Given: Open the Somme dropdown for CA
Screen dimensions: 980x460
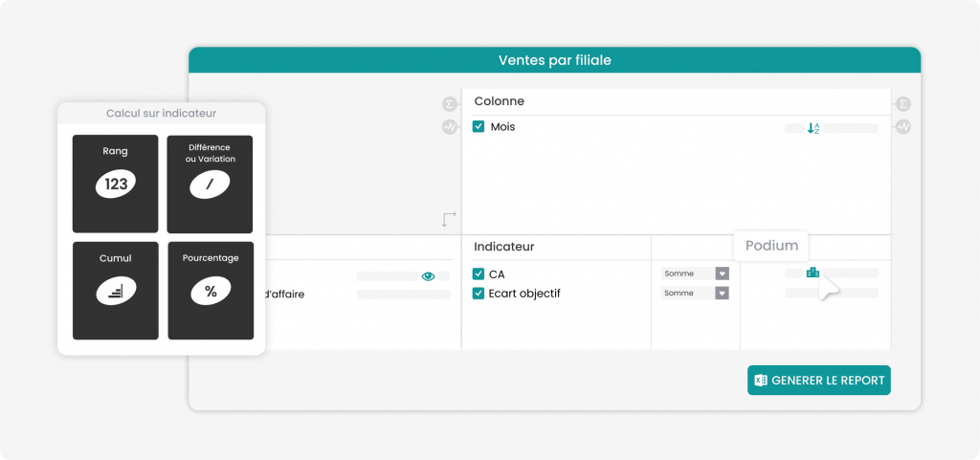Looking at the screenshot, I should (695, 274).
